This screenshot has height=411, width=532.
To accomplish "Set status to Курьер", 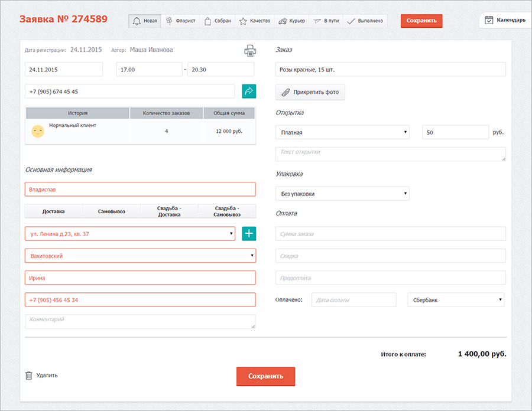I will pyautogui.click(x=292, y=21).
